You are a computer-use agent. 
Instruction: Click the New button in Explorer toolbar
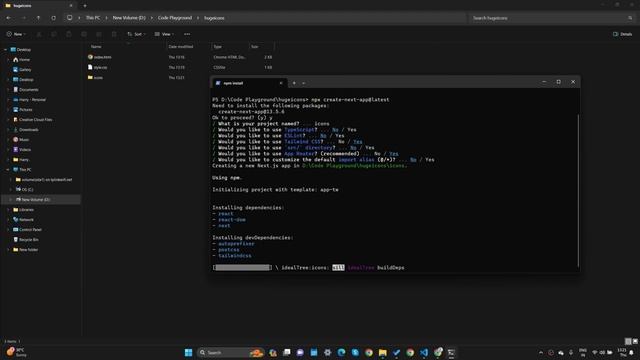16,34
